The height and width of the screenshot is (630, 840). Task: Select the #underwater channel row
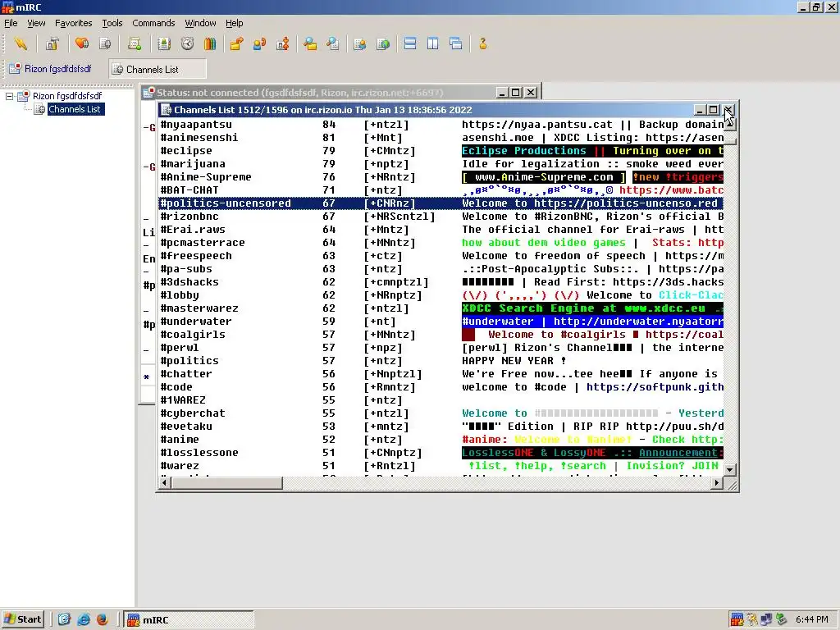pyautogui.click(x=441, y=322)
